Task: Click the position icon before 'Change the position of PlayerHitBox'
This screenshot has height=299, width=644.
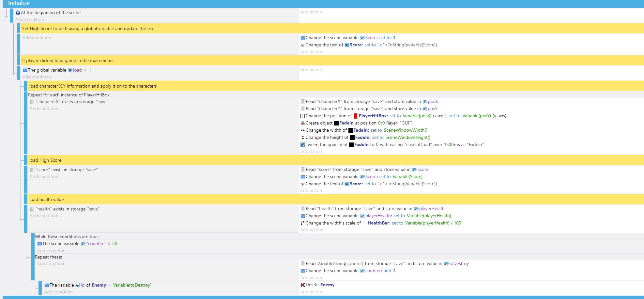Action: tap(303, 116)
